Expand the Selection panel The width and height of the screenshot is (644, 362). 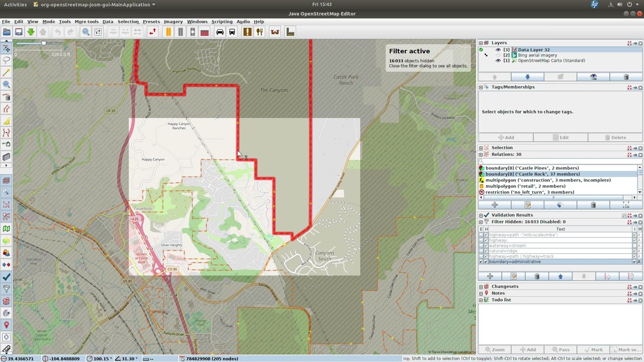coord(480,148)
